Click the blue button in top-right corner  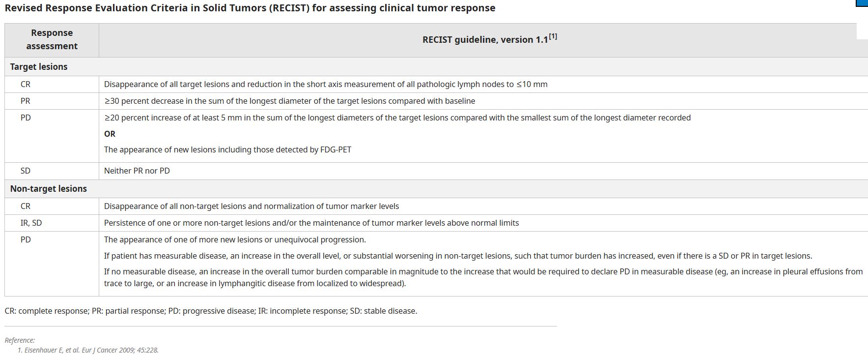pyautogui.click(x=862, y=3)
